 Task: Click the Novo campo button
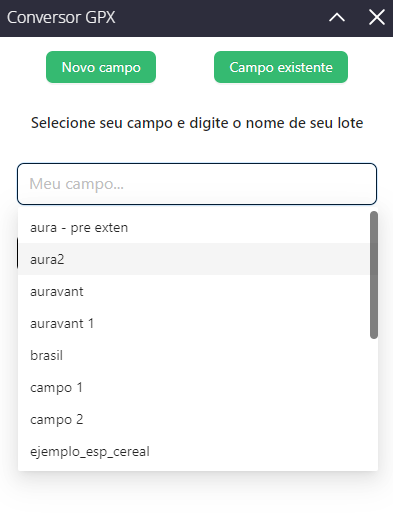coord(101,67)
